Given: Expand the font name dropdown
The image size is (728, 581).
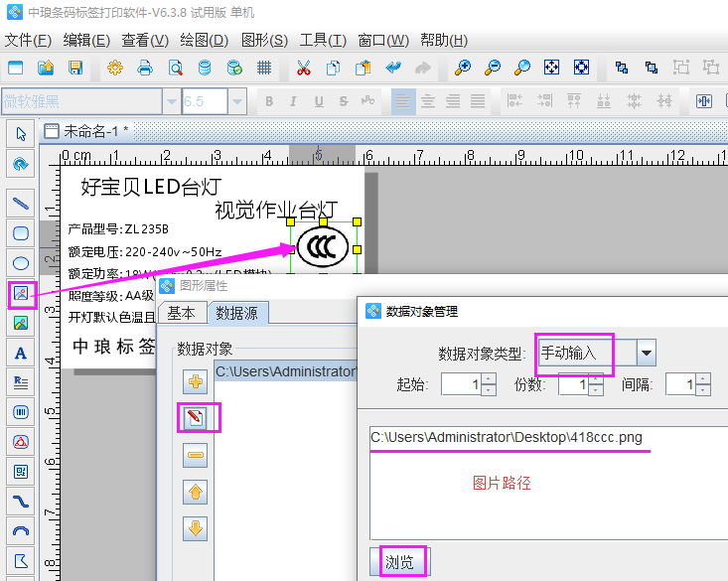Looking at the screenshot, I should click(x=171, y=101).
